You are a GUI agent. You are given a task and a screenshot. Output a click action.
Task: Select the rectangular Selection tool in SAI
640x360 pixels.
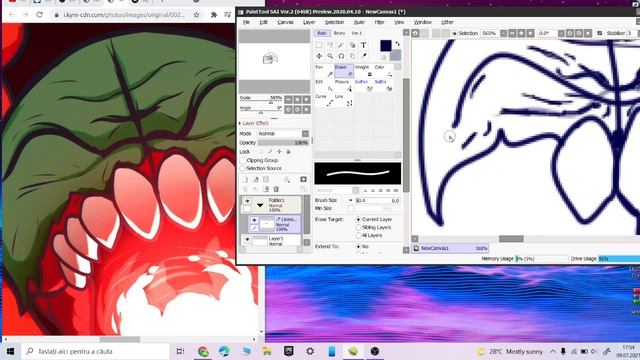319,45
